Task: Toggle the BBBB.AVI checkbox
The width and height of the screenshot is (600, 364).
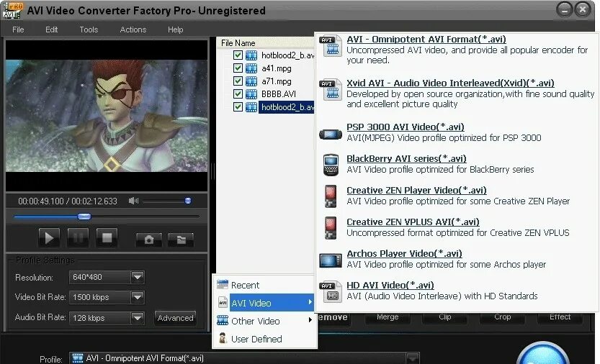Action: pos(238,94)
